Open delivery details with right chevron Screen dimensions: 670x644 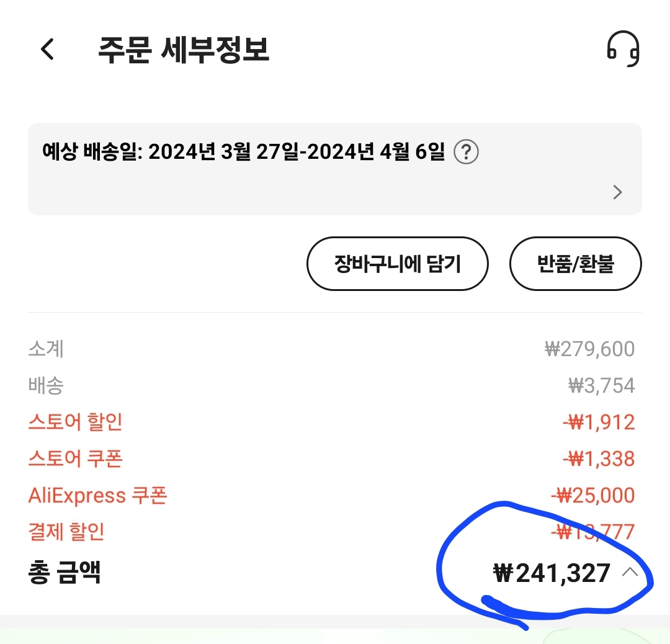click(617, 192)
